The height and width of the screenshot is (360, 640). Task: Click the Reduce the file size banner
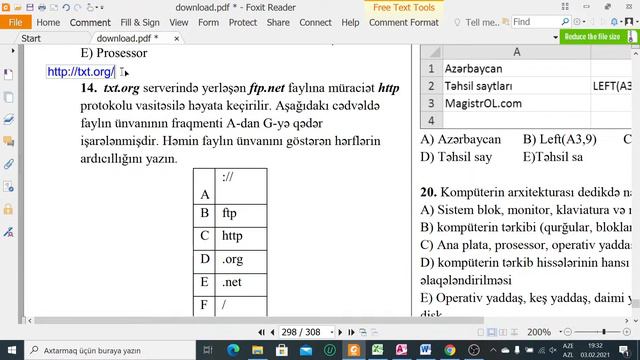point(598,37)
